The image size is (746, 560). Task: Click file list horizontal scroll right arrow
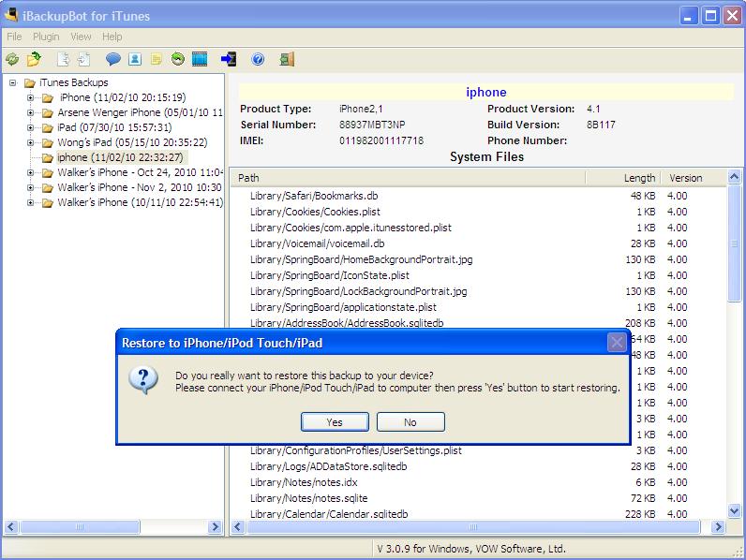coord(718,526)
